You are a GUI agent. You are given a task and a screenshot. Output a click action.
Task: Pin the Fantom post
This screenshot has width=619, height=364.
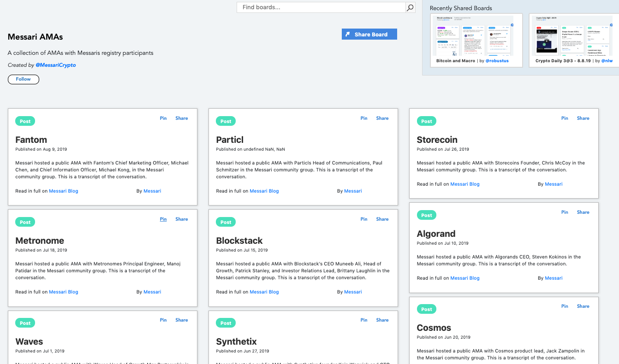[x=163, y=118]
